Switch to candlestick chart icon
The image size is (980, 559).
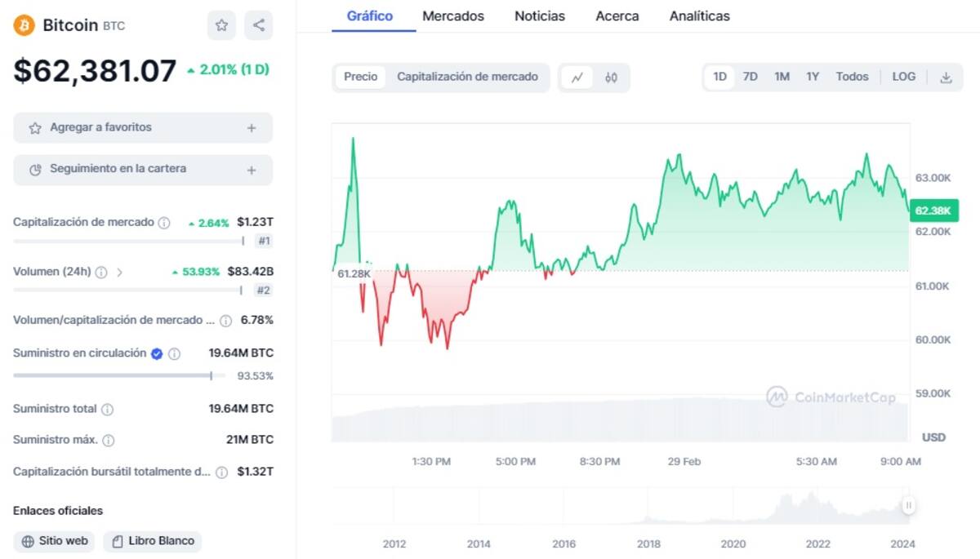612,78
